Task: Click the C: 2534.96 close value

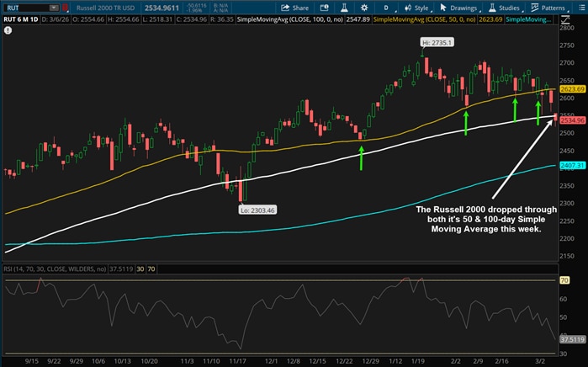Action: (191, 19)
